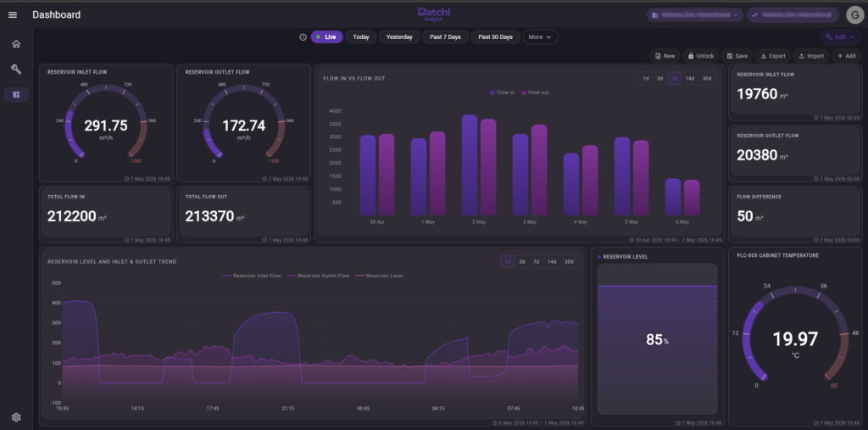Set Flow In vs Out chart to 14d

[x=690, y=79]
